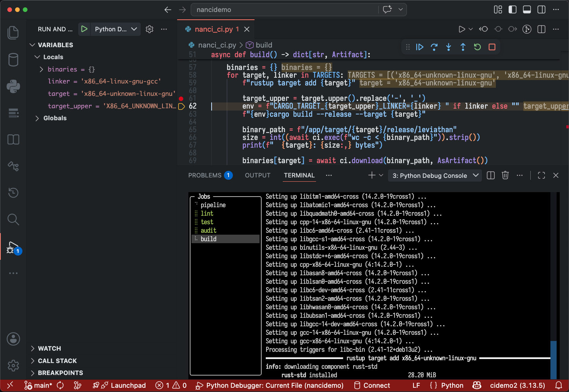Start debugging with the green play icon
This screenshot has height=392, width=569.
(x=84, y=29)
